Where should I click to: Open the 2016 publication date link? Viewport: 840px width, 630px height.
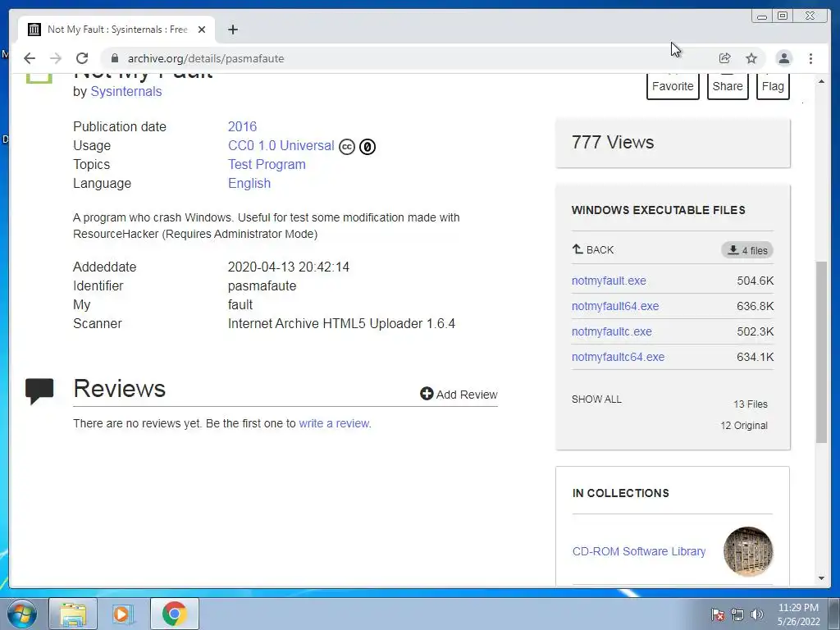point(242,126)
